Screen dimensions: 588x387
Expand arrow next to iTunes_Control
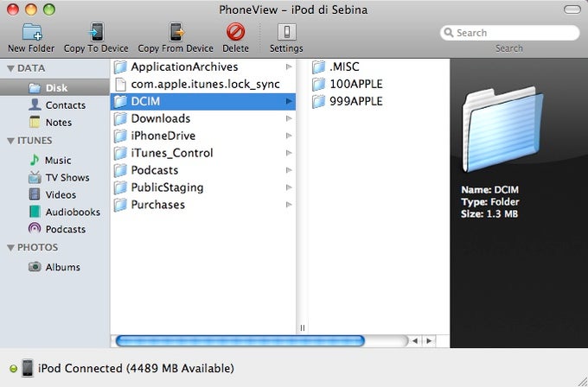click(289, 153)
